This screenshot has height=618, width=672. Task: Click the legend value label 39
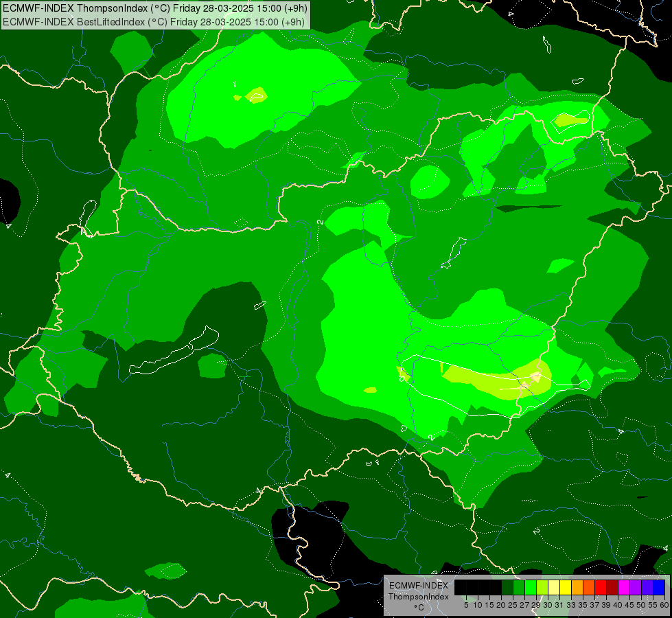pyautogui.click(x=606, y=605)
